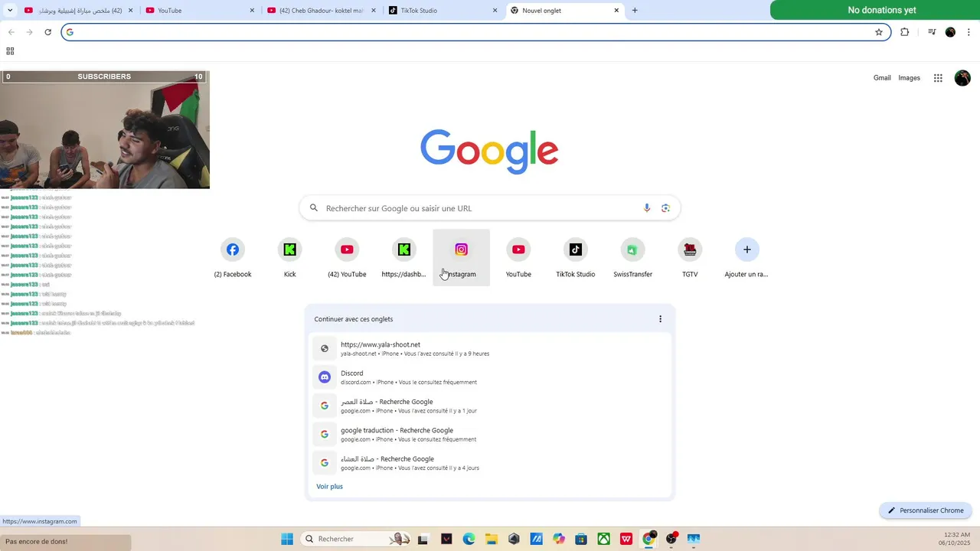980x551 pixels.
Task: Reload the page
Action: 47,32
